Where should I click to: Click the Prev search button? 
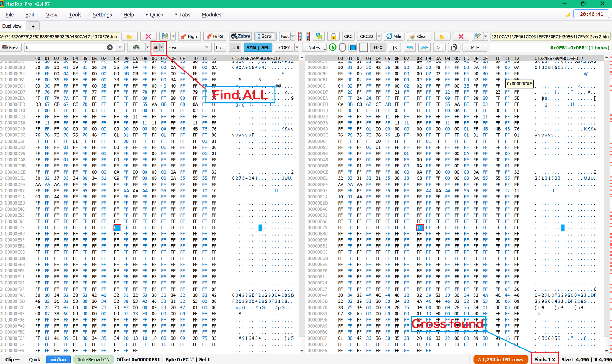point(10,47)
